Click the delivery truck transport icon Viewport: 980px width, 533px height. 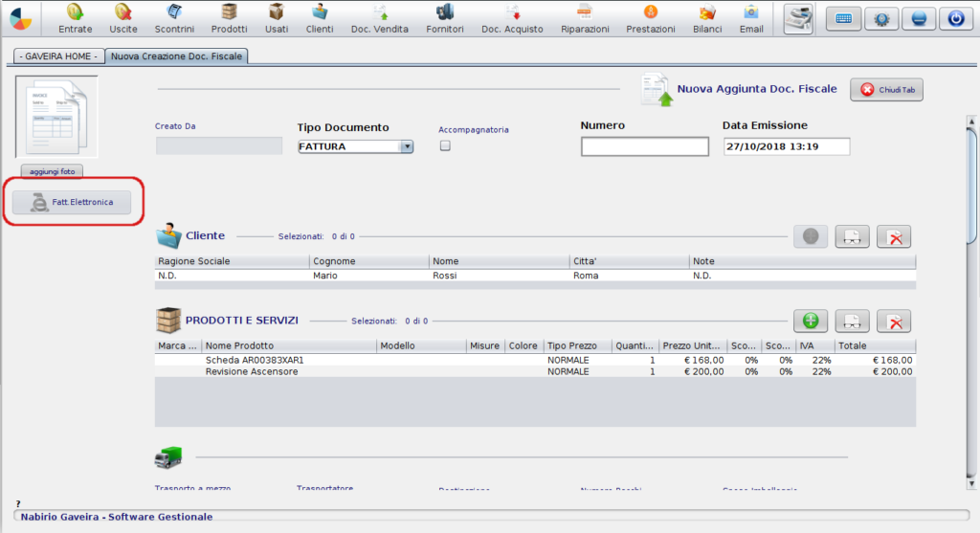pyautogui.click(x=168, y=456)
